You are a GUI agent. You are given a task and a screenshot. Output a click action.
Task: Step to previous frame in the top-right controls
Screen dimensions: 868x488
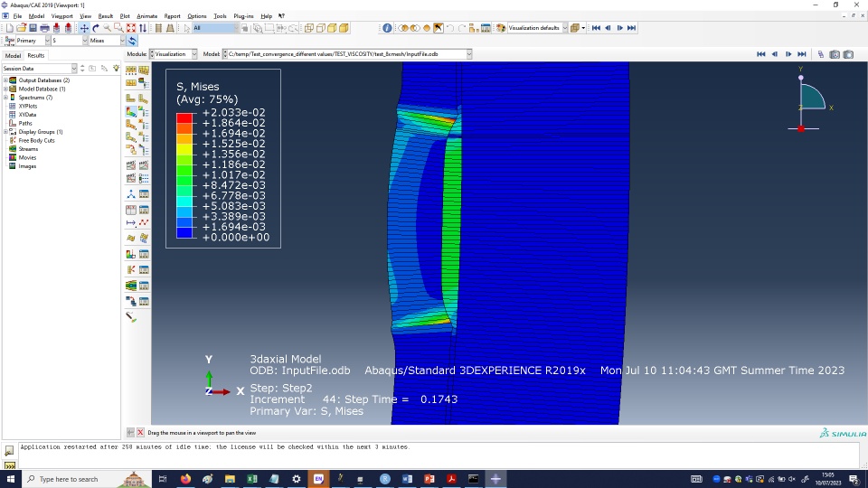tap(775, 54)
